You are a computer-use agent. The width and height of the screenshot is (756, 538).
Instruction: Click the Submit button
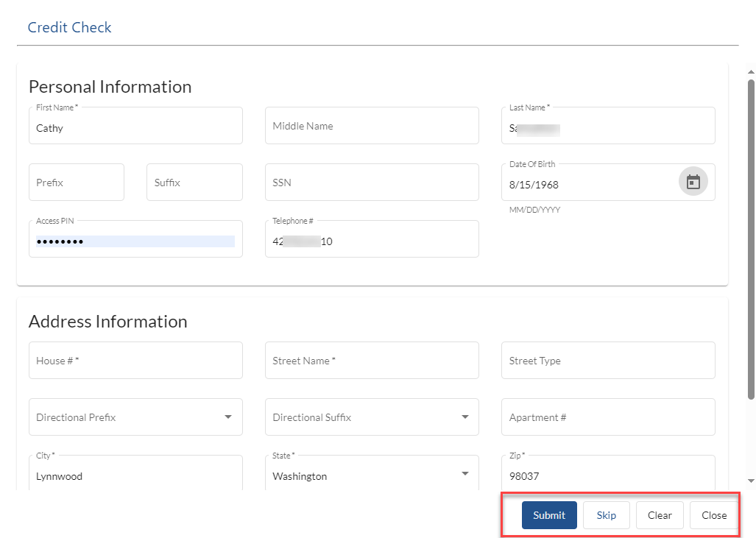click(x=549, y=515)
